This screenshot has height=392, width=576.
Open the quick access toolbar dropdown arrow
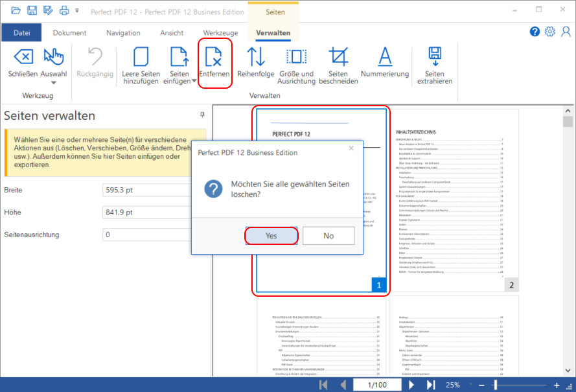77,11
